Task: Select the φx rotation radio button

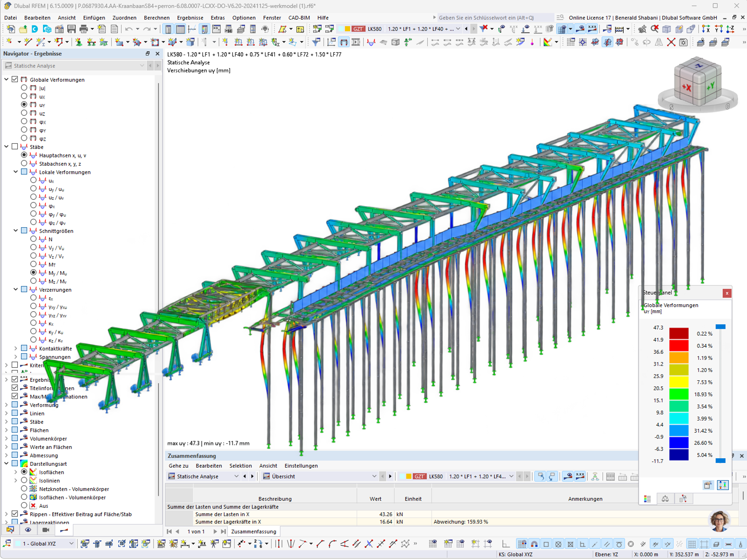Action: coord(24,121)
